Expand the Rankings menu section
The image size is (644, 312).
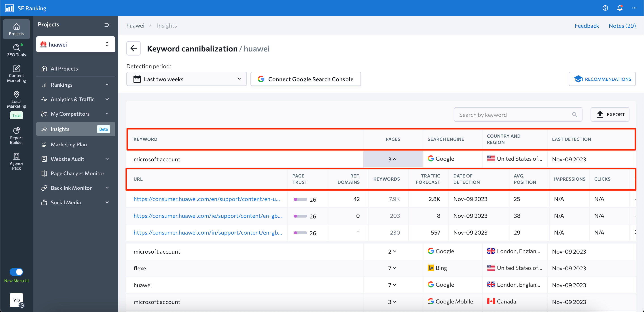point(76,85)
